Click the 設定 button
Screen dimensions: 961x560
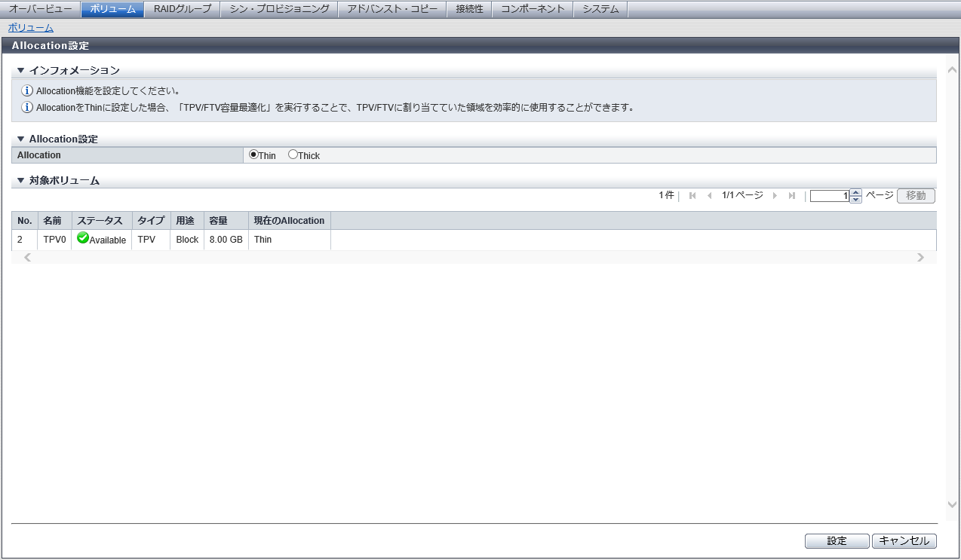837,541
